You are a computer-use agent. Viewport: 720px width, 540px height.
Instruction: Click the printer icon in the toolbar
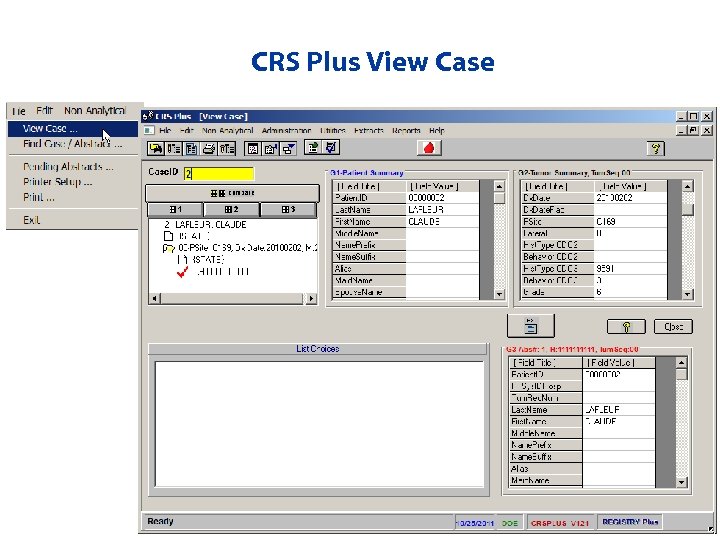point(209,148)
